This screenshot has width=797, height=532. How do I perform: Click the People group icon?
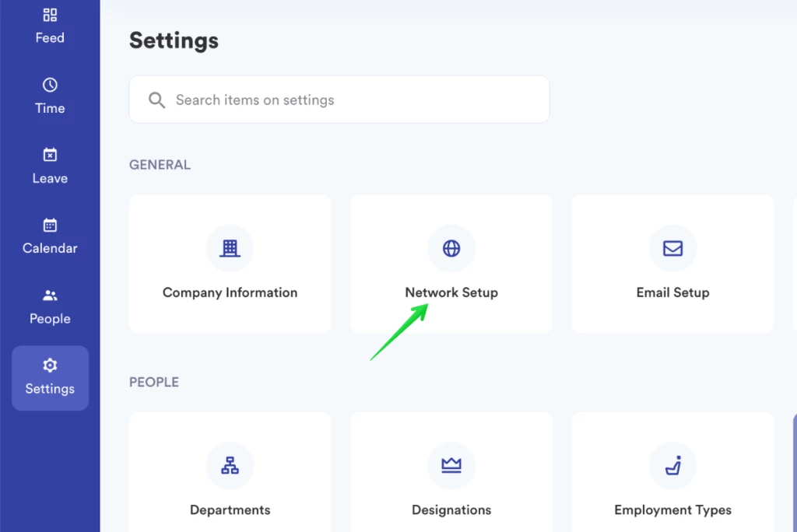pos(50,296)
